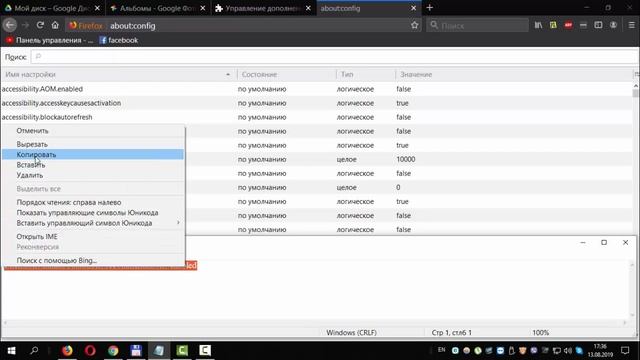Viewport: 640px width, 360px height.
Task: Open the Firefox account icon
Action: pos(613,25)
